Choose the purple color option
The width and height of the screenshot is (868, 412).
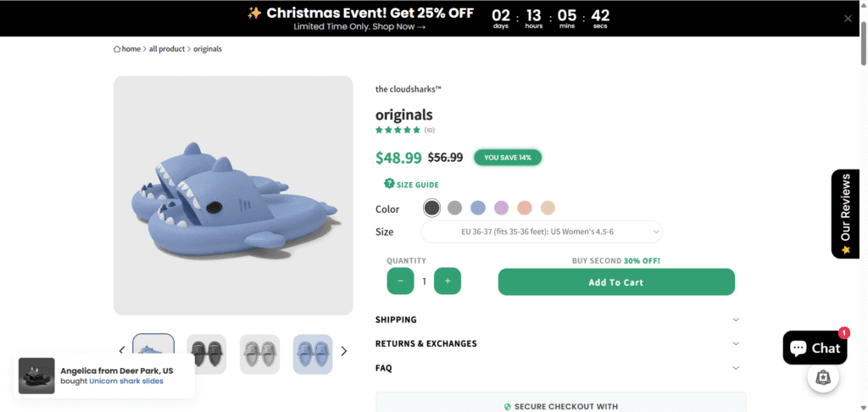[x=501, y=208]
